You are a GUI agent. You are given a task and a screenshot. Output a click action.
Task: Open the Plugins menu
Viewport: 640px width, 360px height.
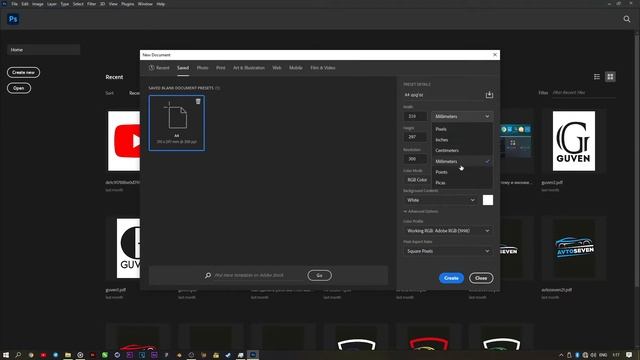pyautogui.click(x=127, y=4)
